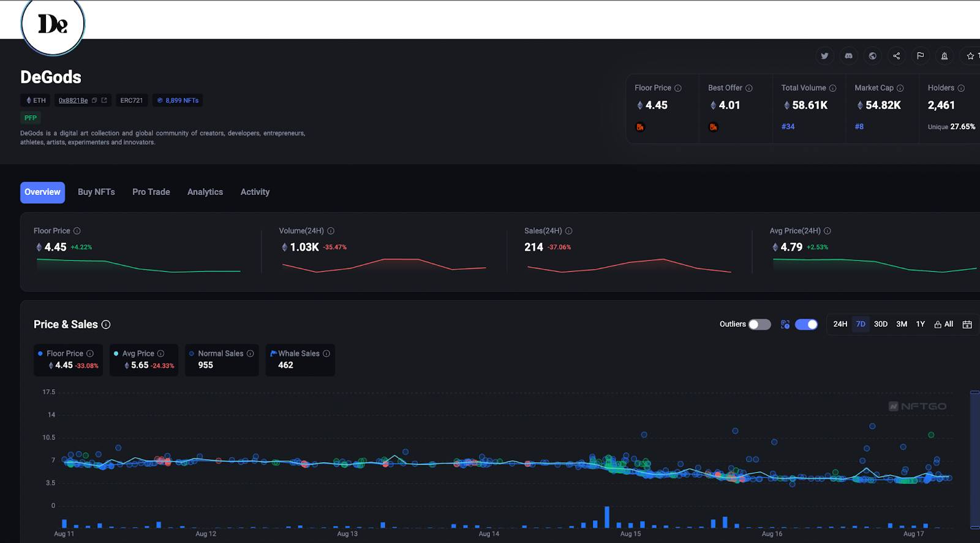The height and width of the screenshot is (543, 980).
Task: Click the suspicious-sales filter icon beside blue toggle
Action: point(785,324)
